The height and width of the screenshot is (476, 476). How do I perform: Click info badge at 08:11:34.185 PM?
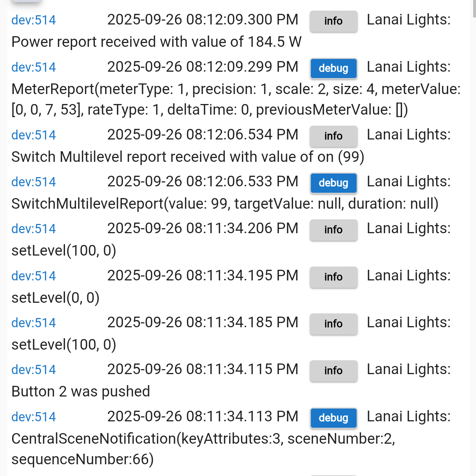pyautogui.click(x=333, y=324)
